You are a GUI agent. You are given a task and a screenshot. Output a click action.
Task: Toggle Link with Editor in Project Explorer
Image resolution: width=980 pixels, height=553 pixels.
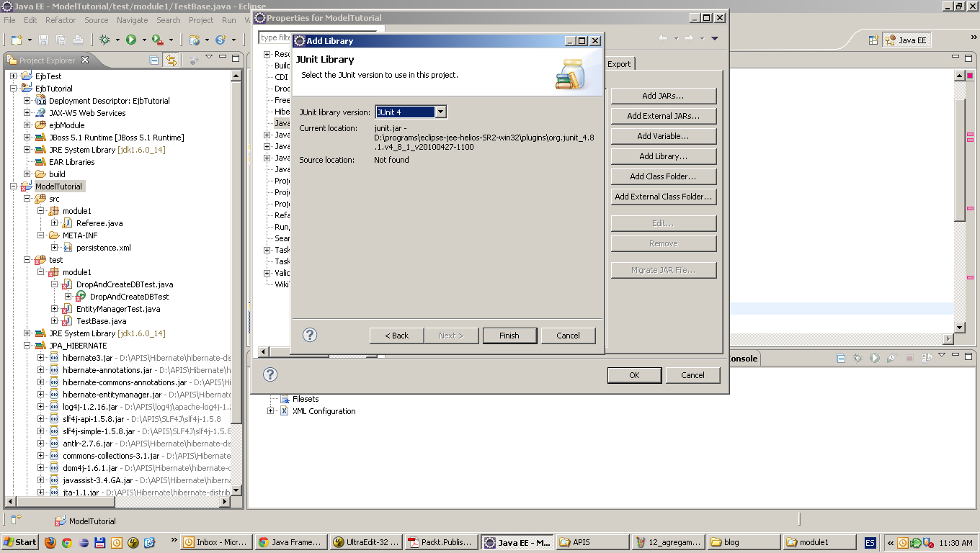[x=170, y=60]
